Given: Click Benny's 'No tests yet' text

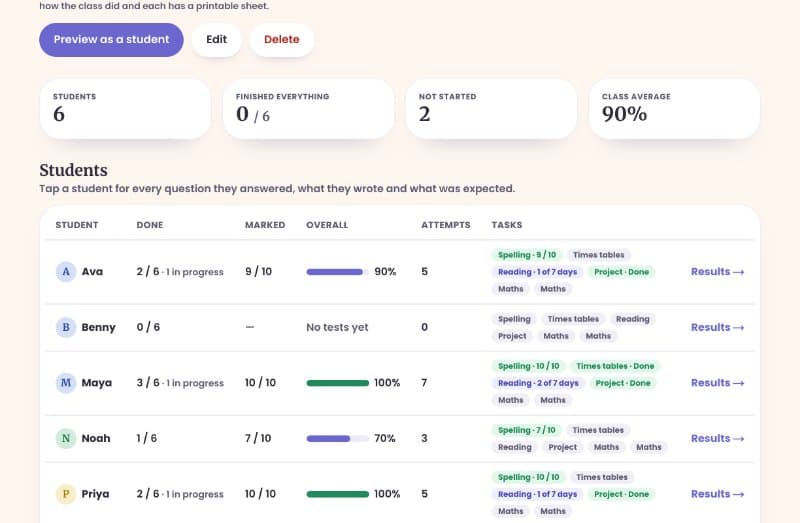Looking at the screenshot, I should pos(337,327).
